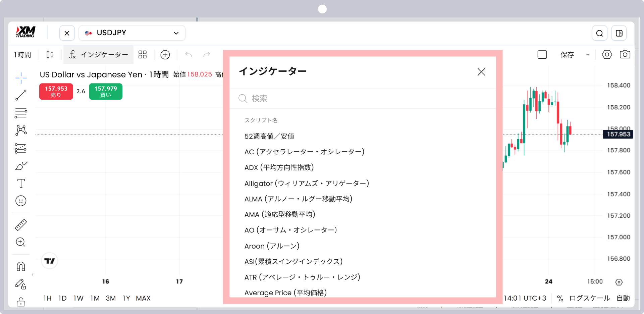Screen dimensions: 644x314
Task: Open the Fibonacci retracement tool
Action: [21, 113]
